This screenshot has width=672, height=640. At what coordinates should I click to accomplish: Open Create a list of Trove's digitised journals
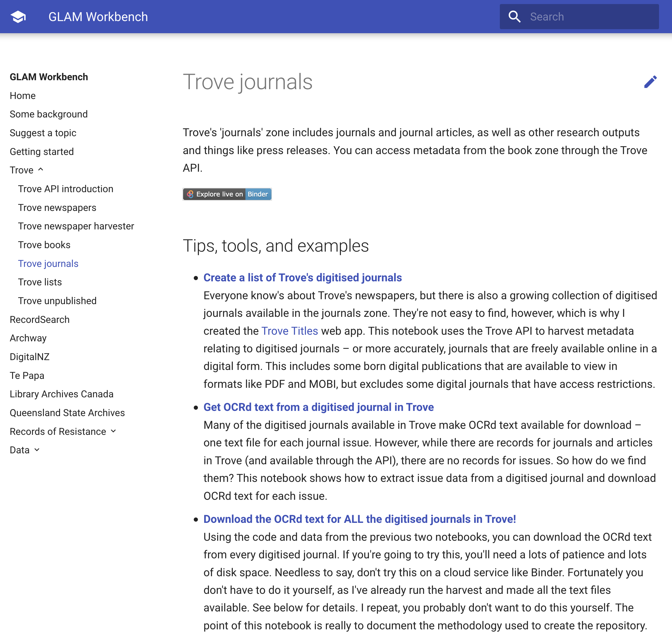(x=303, y=277)
